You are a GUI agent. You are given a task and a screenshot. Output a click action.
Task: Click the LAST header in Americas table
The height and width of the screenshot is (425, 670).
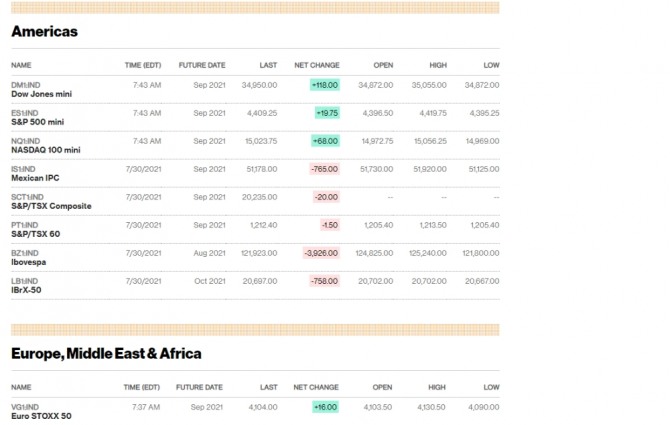coord(268,64)
